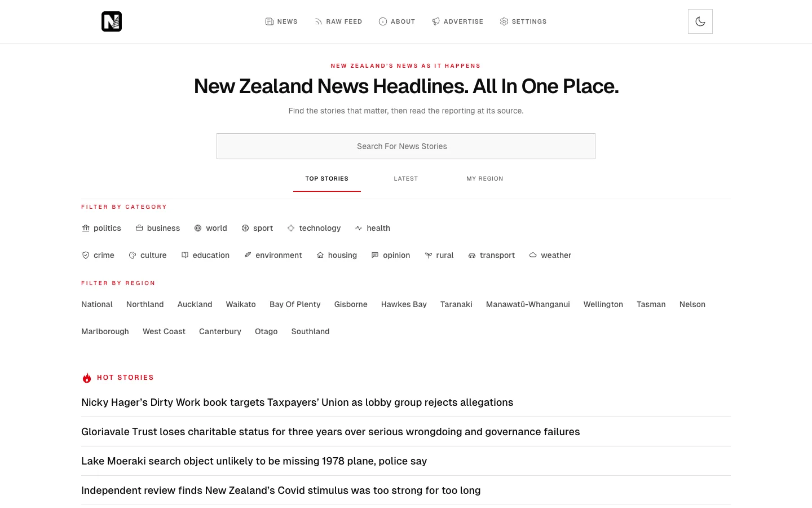Open the Raw Feed nav item
Screen dimensions: 812x508
tap(338, 21)
